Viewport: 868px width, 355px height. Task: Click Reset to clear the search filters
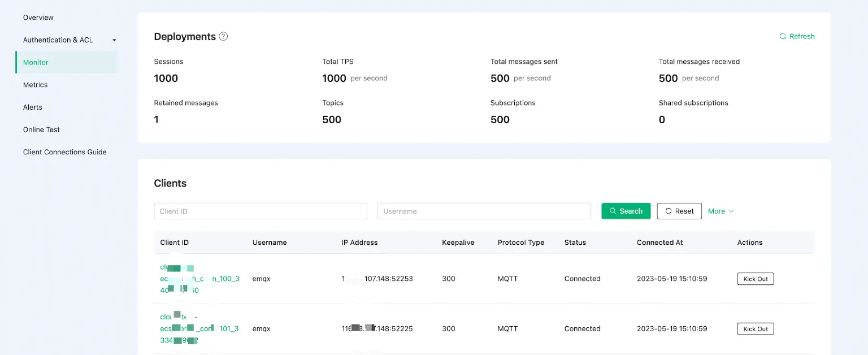coord(679,210)
